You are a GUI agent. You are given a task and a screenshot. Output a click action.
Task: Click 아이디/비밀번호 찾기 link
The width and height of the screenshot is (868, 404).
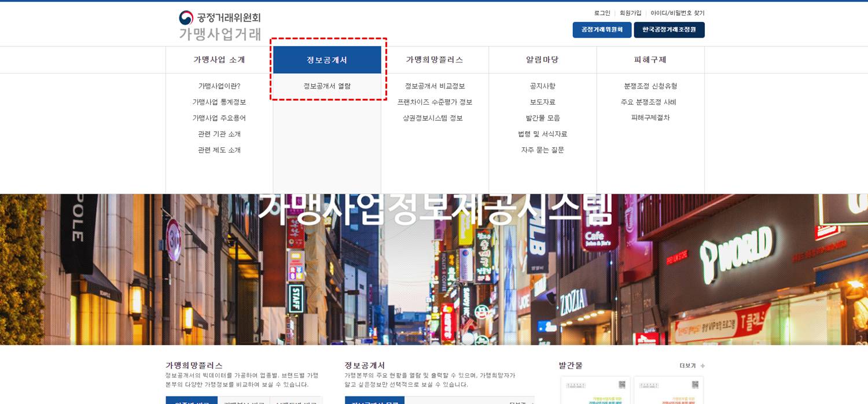(x=678, y=13)
